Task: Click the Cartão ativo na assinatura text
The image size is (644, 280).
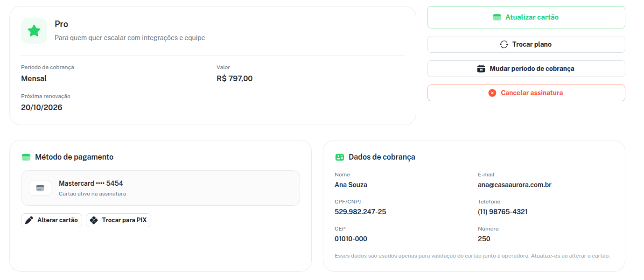Action: 92,194
